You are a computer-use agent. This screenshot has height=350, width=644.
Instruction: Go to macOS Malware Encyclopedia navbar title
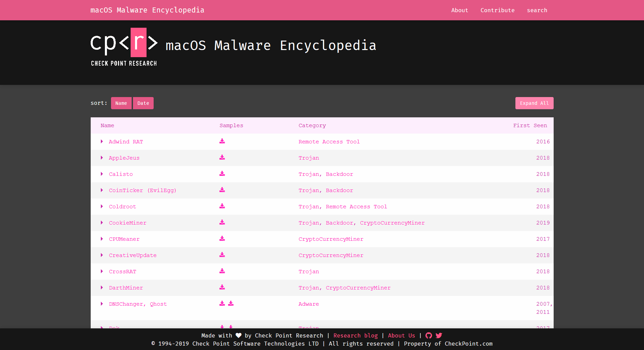(147, 10)
